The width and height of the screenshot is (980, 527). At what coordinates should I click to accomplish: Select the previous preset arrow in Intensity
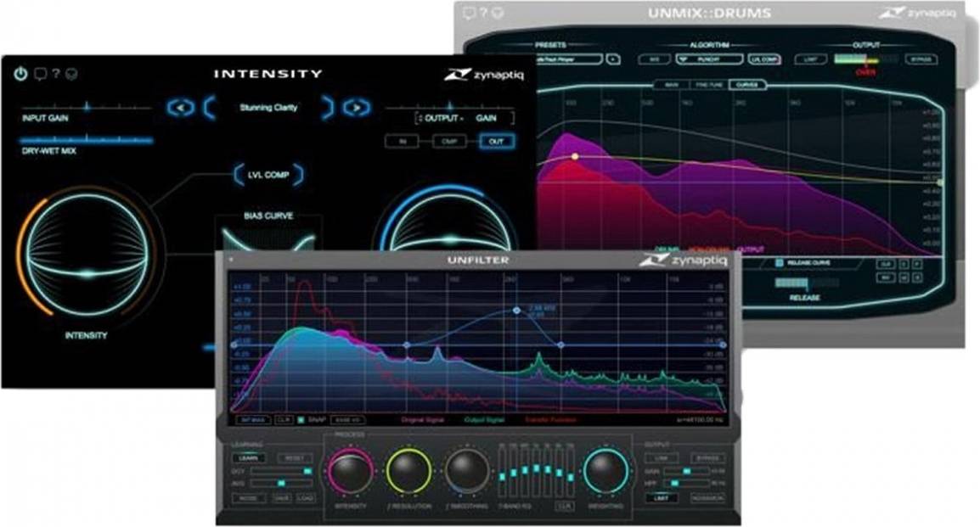181,108
